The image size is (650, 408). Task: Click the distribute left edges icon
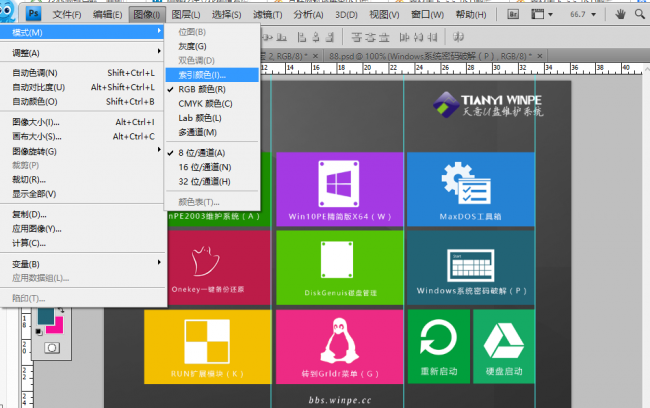pos(404,37)
